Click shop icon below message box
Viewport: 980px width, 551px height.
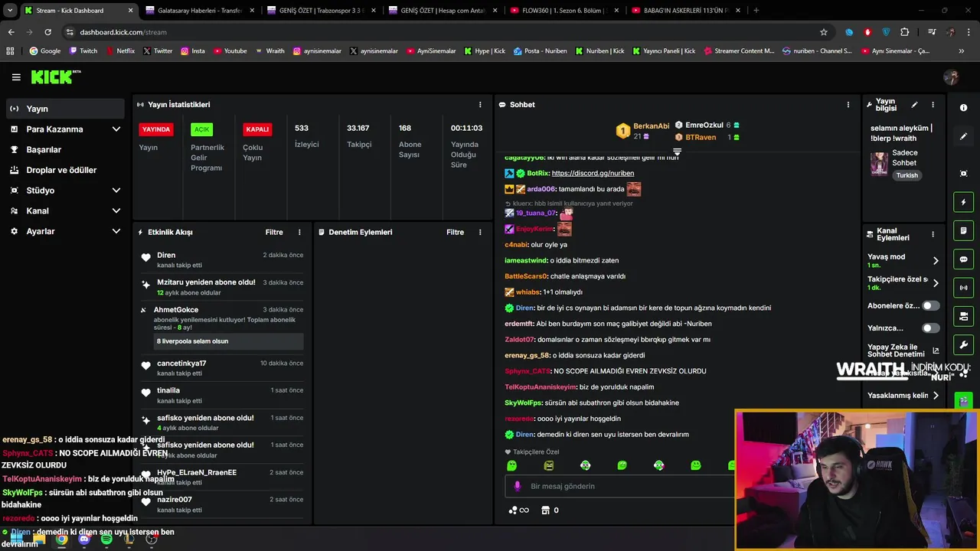coord(545,510)
